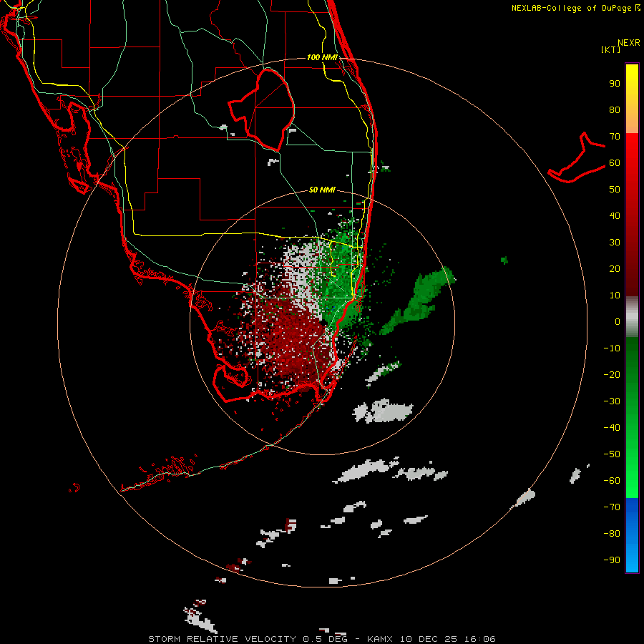The height and width of the screenshot is (644, 644).
Task: Click the 10 value on the velocity scale
Action: coord(615,296)
